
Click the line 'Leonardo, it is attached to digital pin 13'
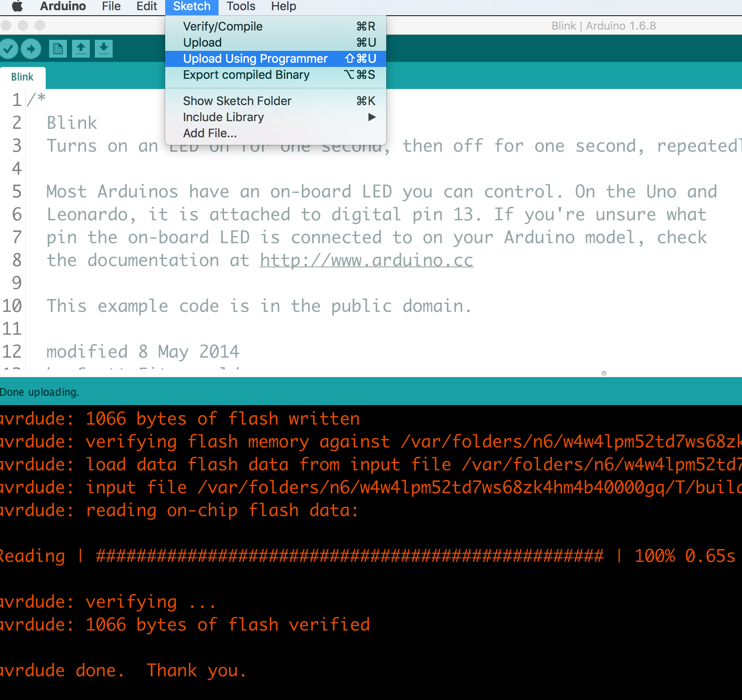coord(377,214)
